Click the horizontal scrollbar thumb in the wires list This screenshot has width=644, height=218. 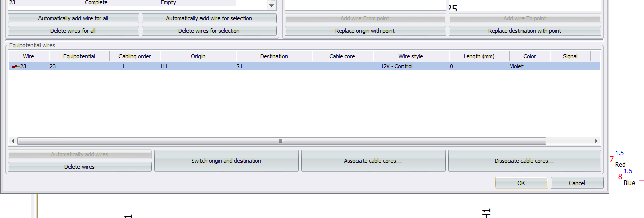[281, 141]
